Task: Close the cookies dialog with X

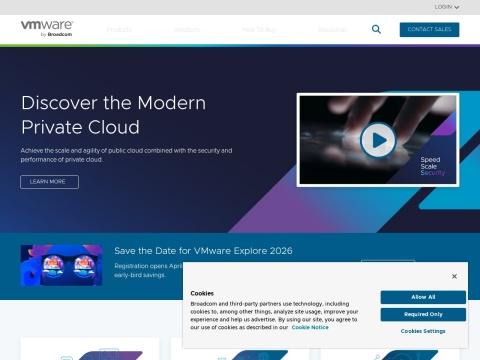Action: (454, 276)
